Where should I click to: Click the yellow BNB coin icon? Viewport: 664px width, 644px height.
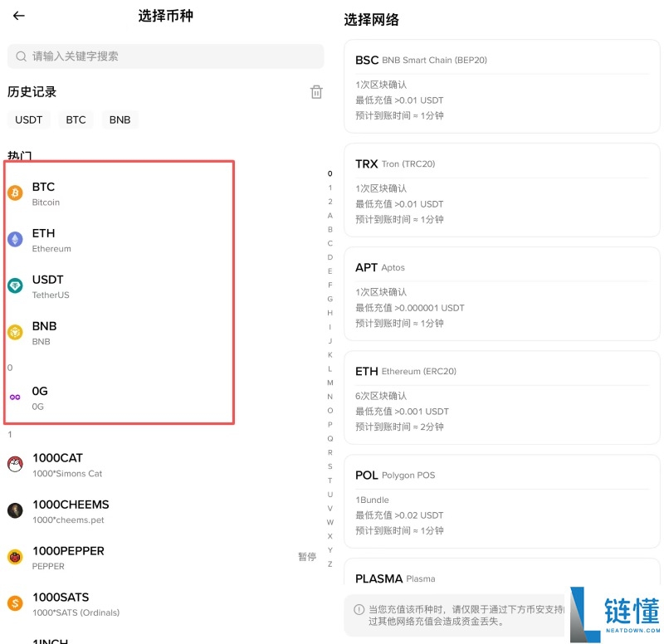[15, 332]
